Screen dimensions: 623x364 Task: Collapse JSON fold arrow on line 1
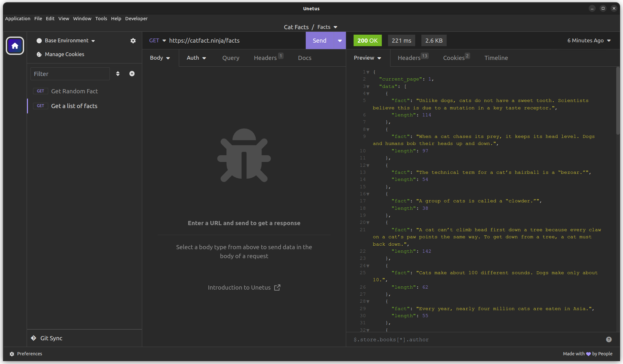click(x=368, y=72)
